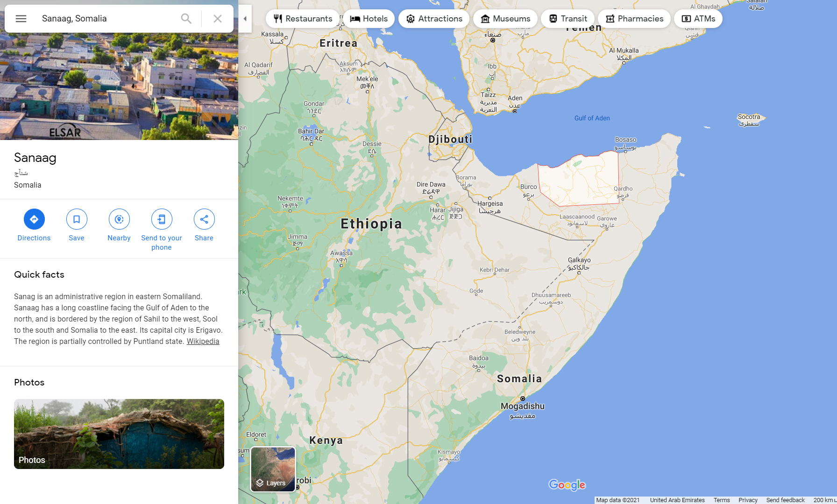Click the Galkayo city label
Viewport: 837px width, 504px height.
[x=579, y=260]
